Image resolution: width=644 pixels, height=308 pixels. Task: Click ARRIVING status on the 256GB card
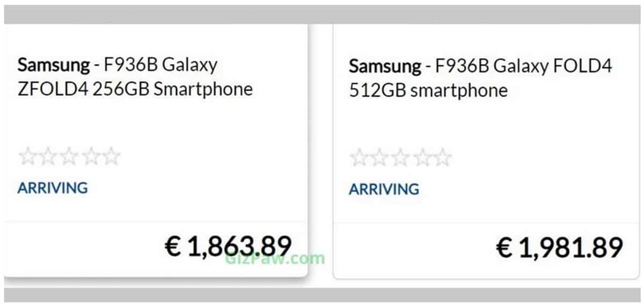(53, 188)
